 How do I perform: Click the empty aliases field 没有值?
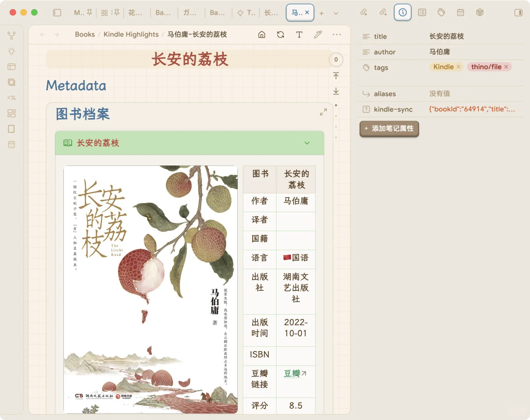point(440,94)
